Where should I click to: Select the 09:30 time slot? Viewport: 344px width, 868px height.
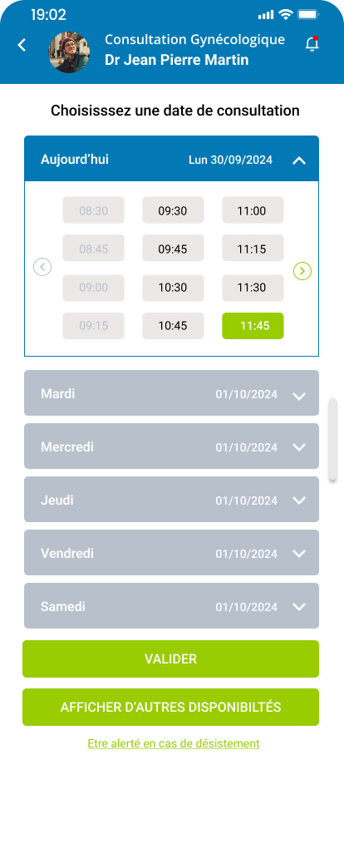click(173, 210)
